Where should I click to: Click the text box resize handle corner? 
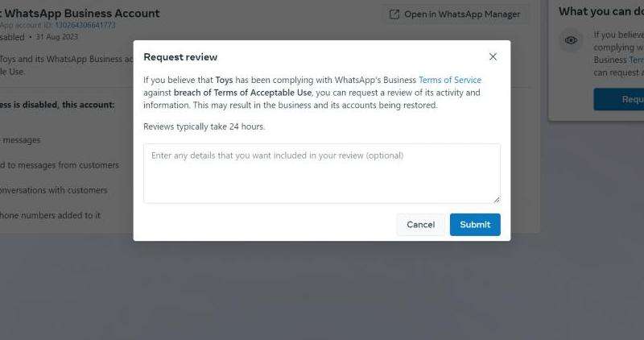click(x=497, y=199)
